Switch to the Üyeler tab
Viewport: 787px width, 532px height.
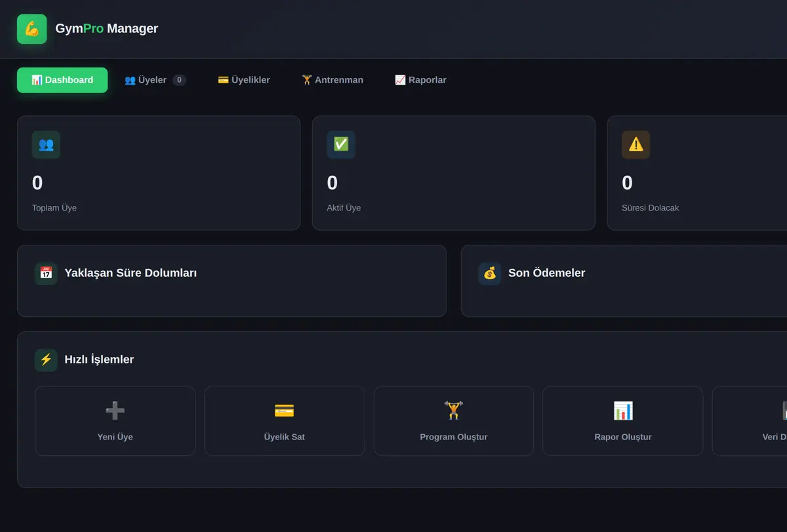(x=155, y=80)
